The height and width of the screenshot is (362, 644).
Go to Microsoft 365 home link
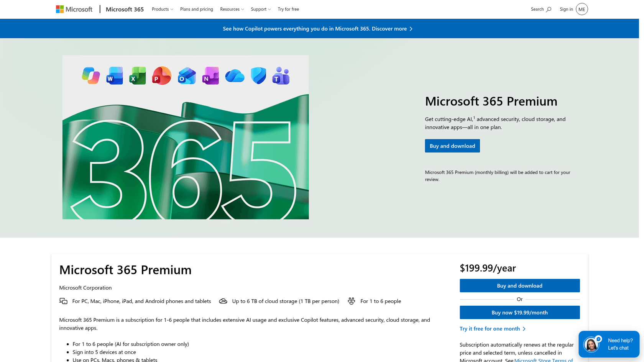pyautogui.click(x=125, y=9)
